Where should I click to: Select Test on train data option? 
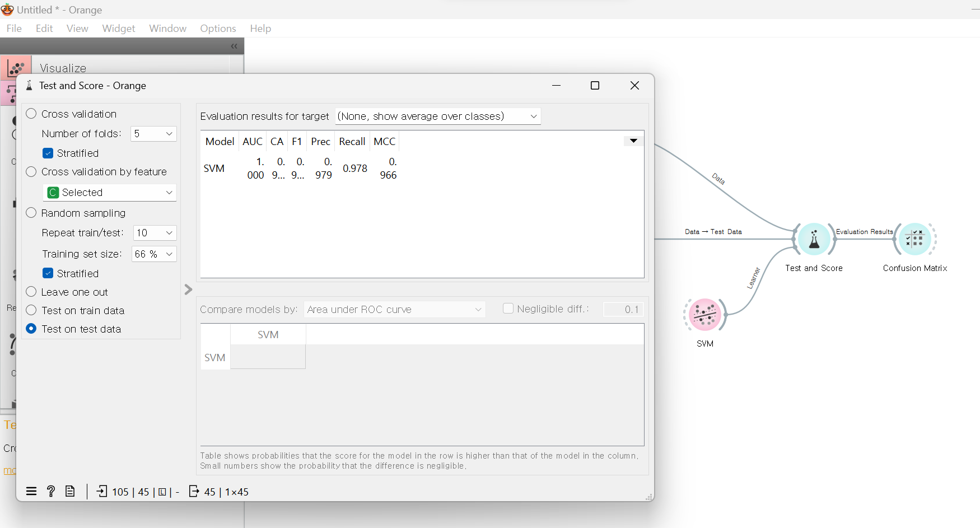point(31,310)
